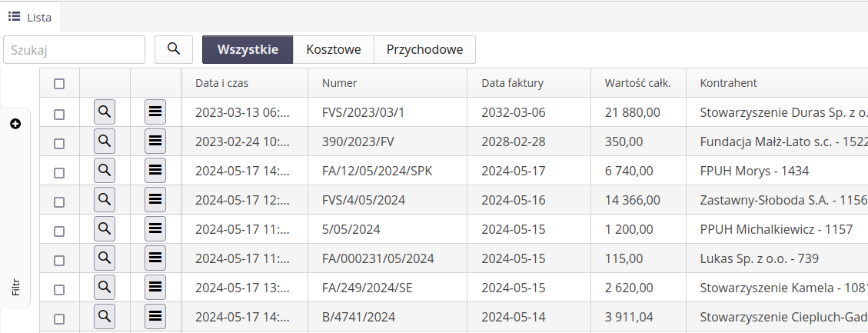Select the Wszystkie filter button

coord(248,49)
